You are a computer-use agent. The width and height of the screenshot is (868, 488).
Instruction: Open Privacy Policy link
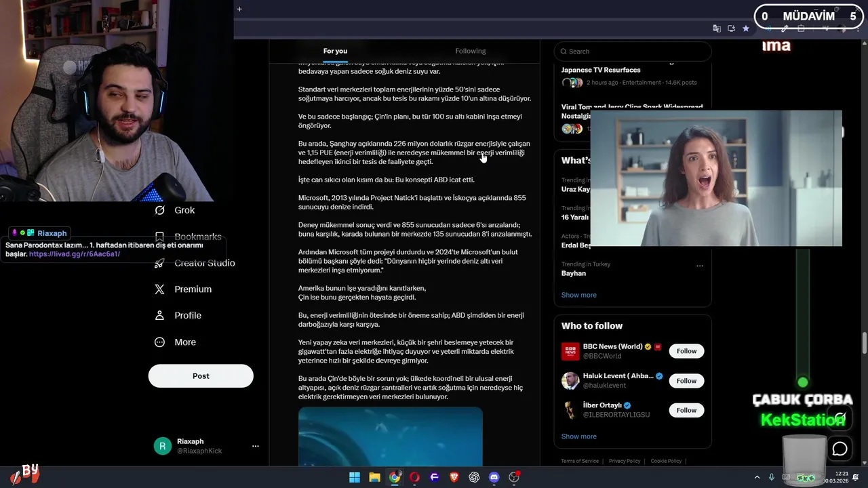[625, 461]
